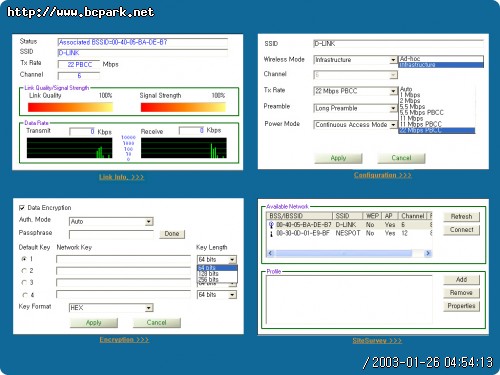
Task: Click the right arrow of network list scrollbar
Action: (x=428, y=253)
